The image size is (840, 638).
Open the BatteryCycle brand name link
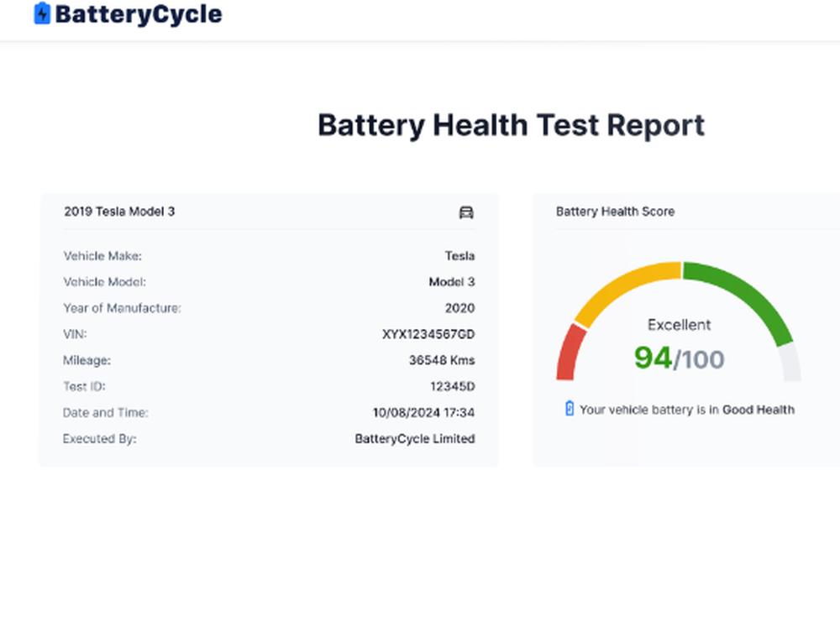coord(139,14)
